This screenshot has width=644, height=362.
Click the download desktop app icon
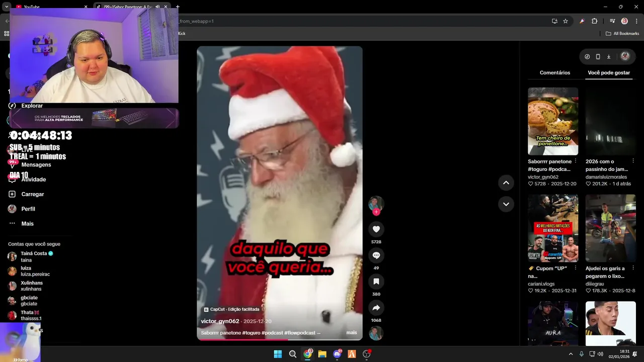[x=608, y=57]
